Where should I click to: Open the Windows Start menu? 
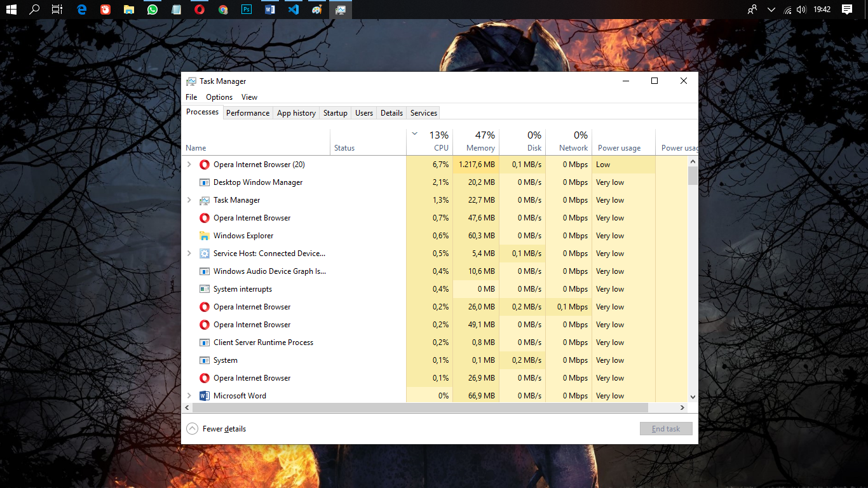point(11,10)
